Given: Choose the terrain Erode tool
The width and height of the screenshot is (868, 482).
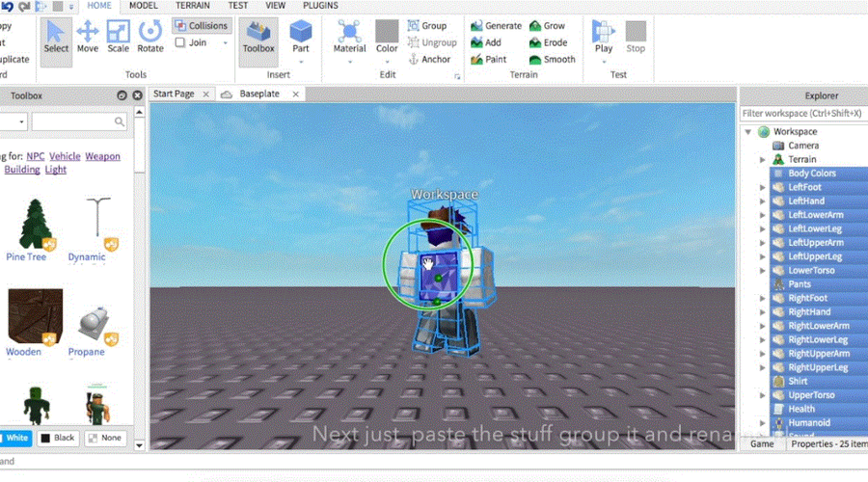Looking at the screenshot, I should [548, 42].
